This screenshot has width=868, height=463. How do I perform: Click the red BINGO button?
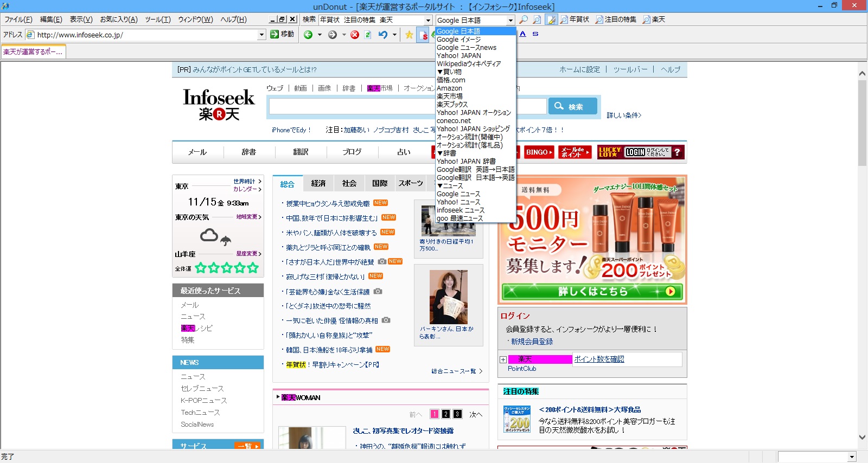pyautogui.click(x=539, y=152)
